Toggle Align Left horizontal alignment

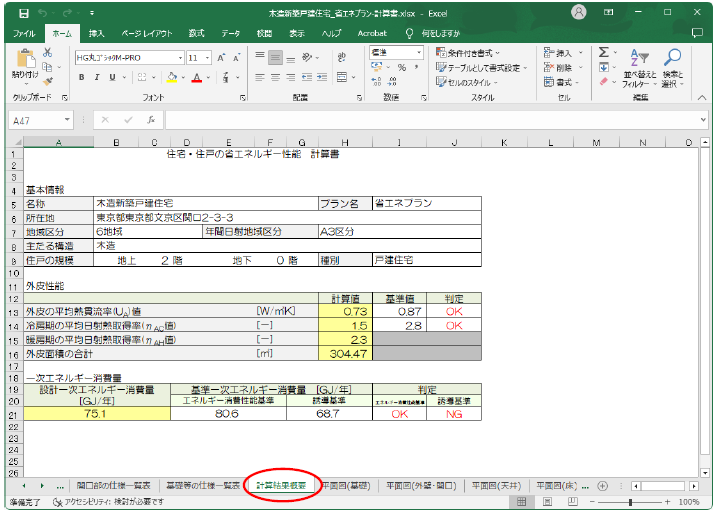tap(260, 77)
